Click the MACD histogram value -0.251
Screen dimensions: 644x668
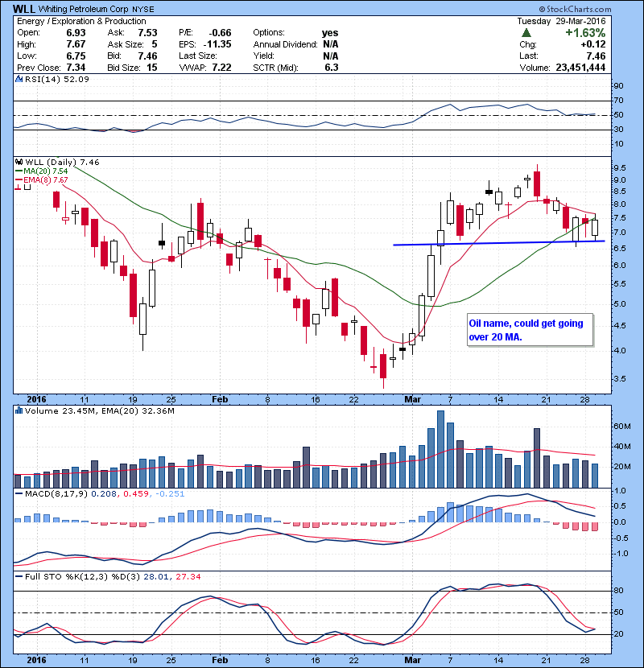pyautogui.click(x=170, y=493)
